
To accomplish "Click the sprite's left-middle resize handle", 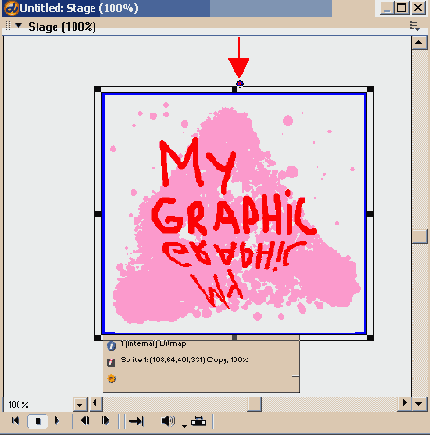I will pyautogui.click(x=98, y=214).
